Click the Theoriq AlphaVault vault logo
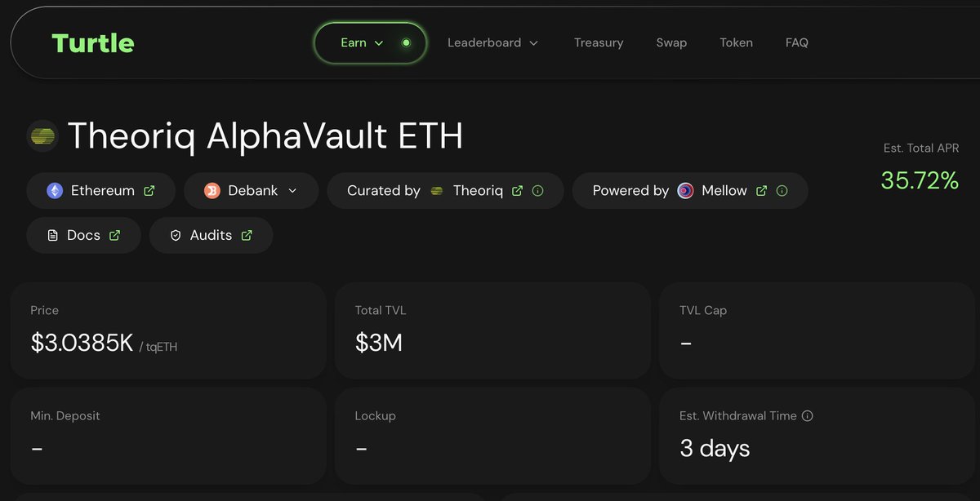Screen dimensions: 980x501 (x=42, y=136)
